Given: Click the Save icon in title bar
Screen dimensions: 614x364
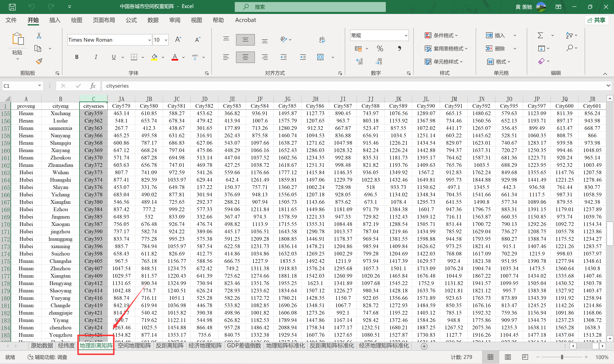Looking at the screenshot, I should point(12,7).
